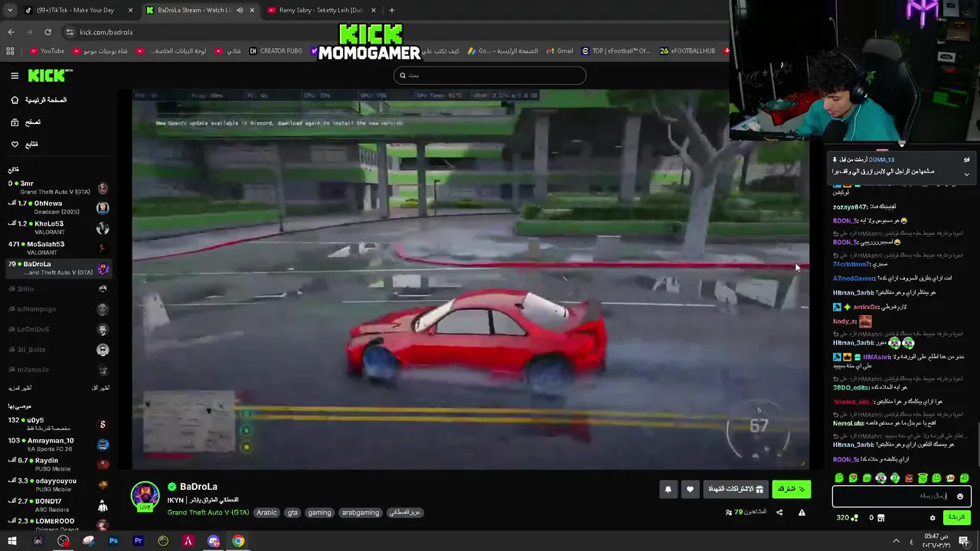Open Amrayman_10 recommended channel

(58, 445)
